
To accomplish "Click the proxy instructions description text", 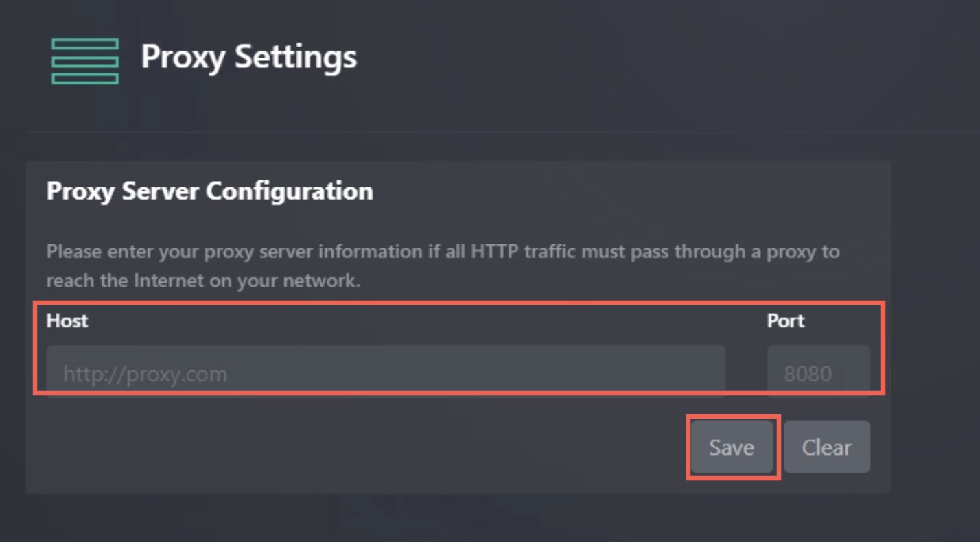I will [443, 266].
